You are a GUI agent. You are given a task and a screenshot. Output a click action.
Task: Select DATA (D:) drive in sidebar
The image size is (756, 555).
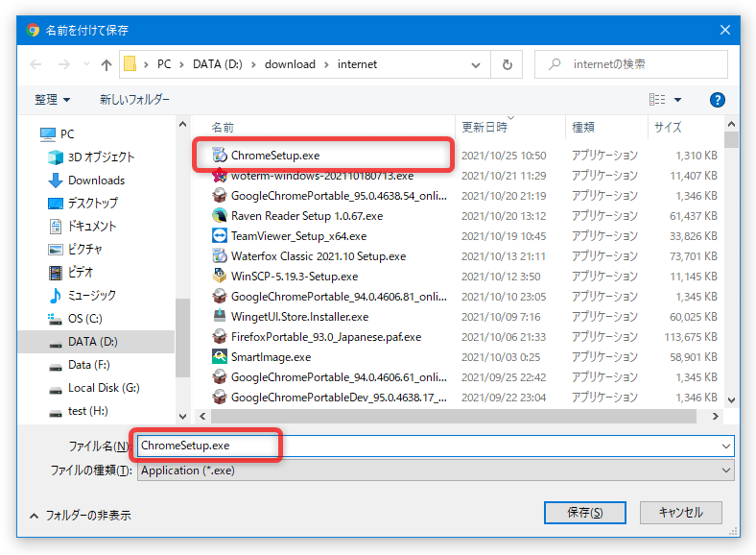(x=97, y=342)
